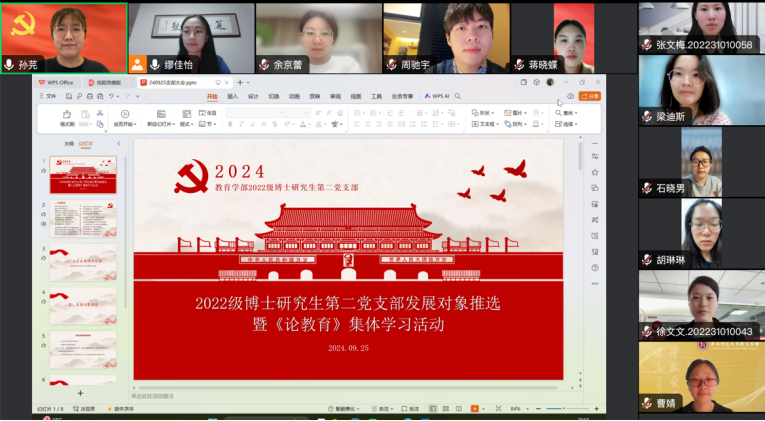Select slide 3 thumbnail in slide panel
765x421 pixels.
click(84, 262)
